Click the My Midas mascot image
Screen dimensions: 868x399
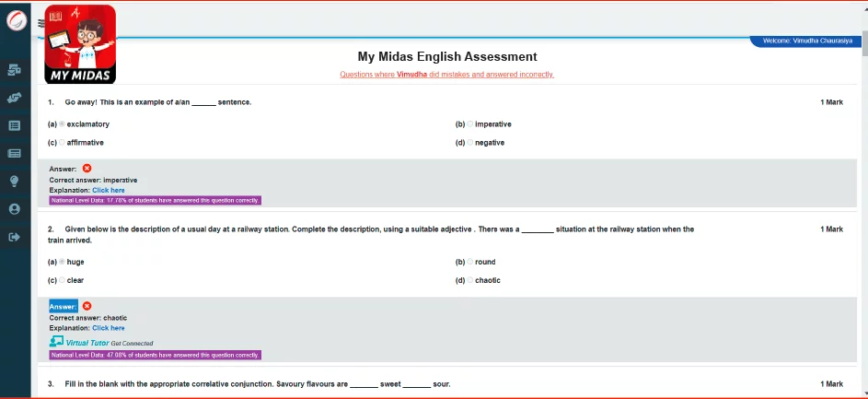pyautogui.click(x=80, y=43)
